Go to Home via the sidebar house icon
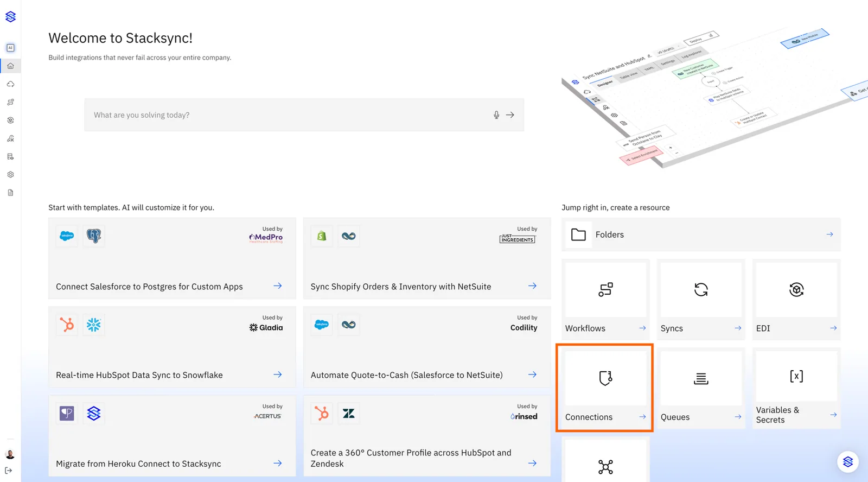Viewport: 868px width, 482px height. (x=10, y=66)
